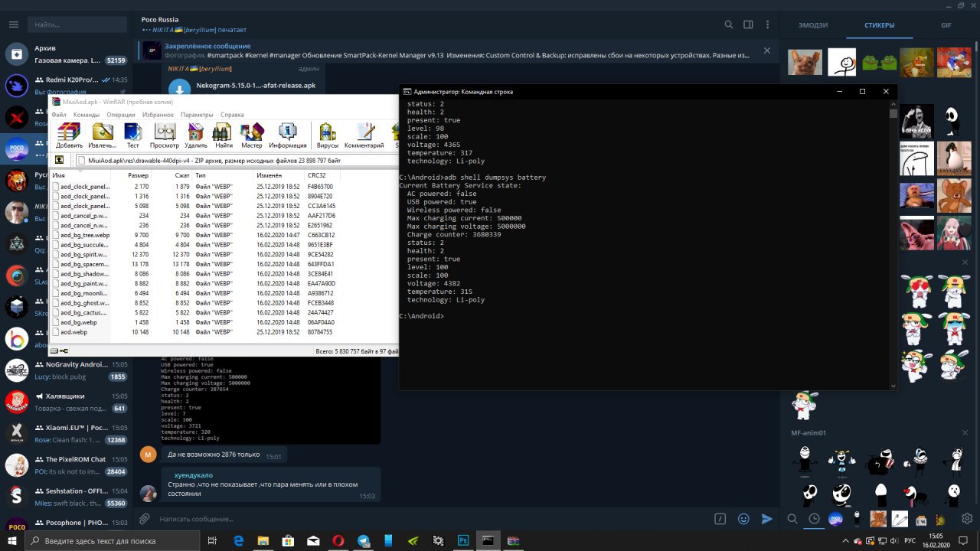Toggle Telegram right side panel icon
This screenshot has height=551, width=980.
(748, 24)
